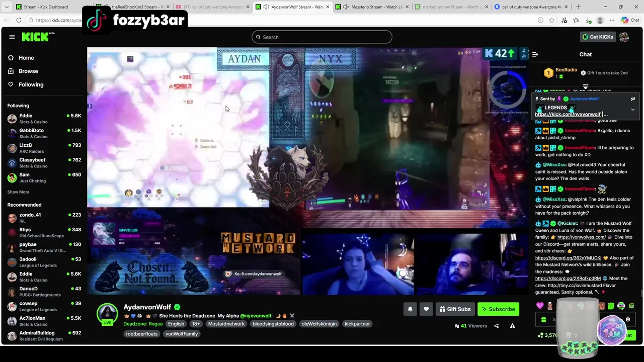Toggle follow heart for AydanvonWolf
This screenshot has height=362, width=644.
coord(426,309)
